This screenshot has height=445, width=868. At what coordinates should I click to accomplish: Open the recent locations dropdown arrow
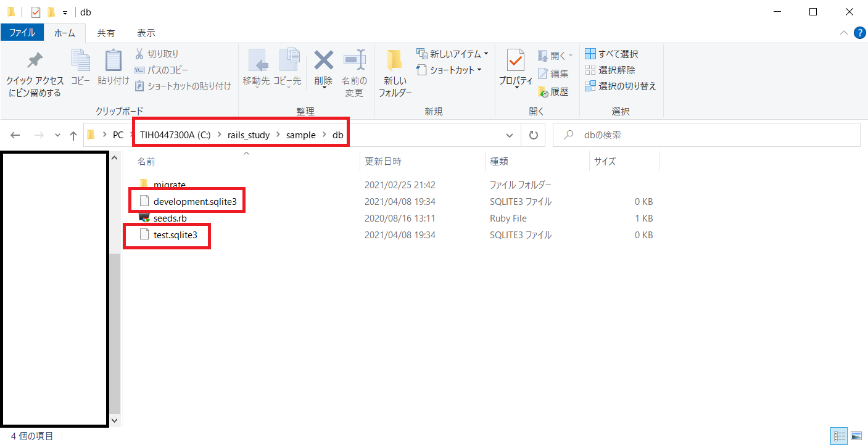(57, 135)
